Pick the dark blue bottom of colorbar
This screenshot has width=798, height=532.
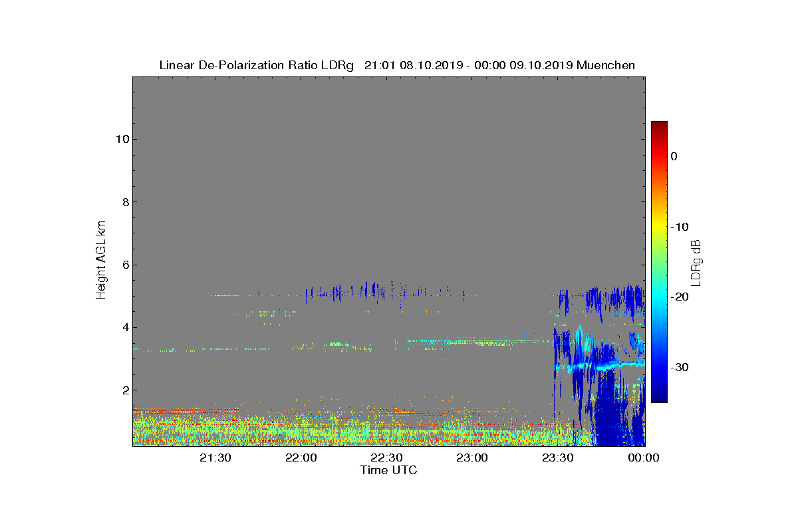tap(659, 398)
